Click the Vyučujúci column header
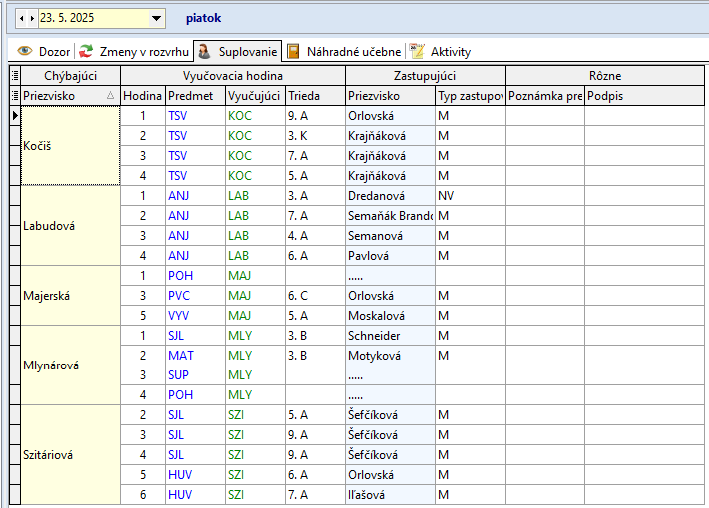The height and width of the screenshot is (508, 709). point(255,95)
